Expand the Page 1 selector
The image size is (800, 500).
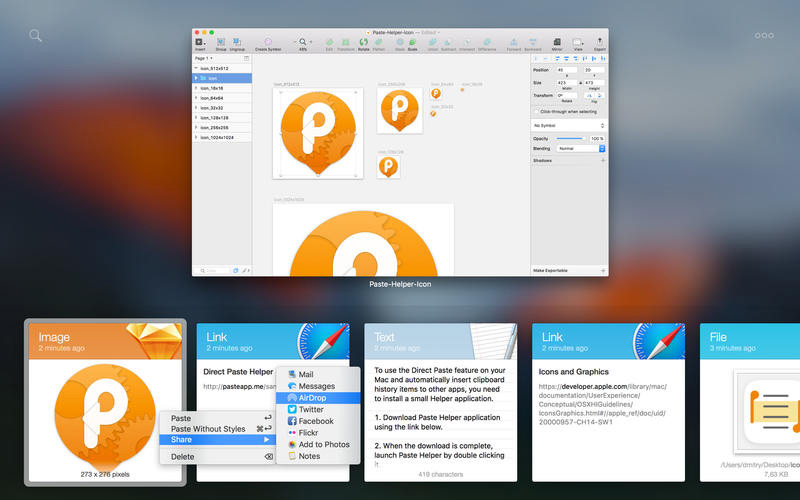tap(204, 58)
